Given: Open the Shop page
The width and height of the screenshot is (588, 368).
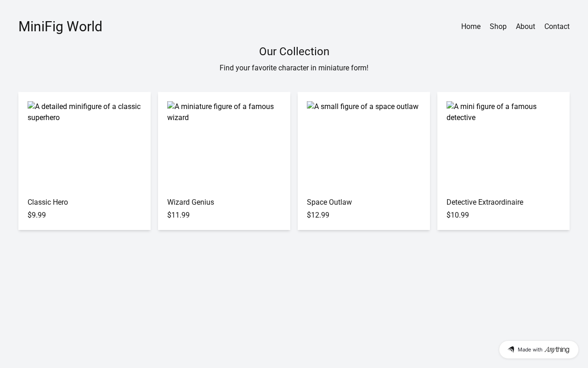Looking at the screenshot, I should click(x=498, y=27).
